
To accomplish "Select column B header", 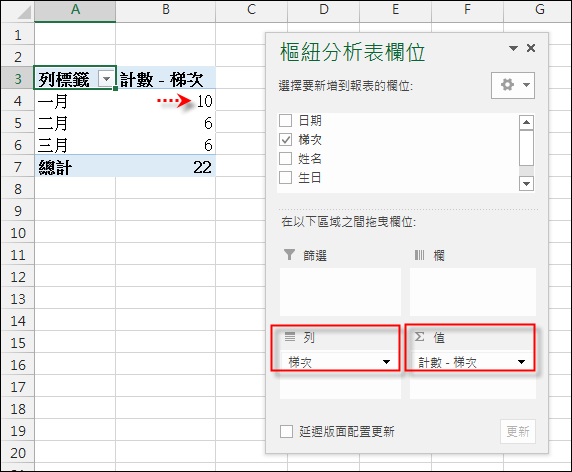I will coord(166,11).
